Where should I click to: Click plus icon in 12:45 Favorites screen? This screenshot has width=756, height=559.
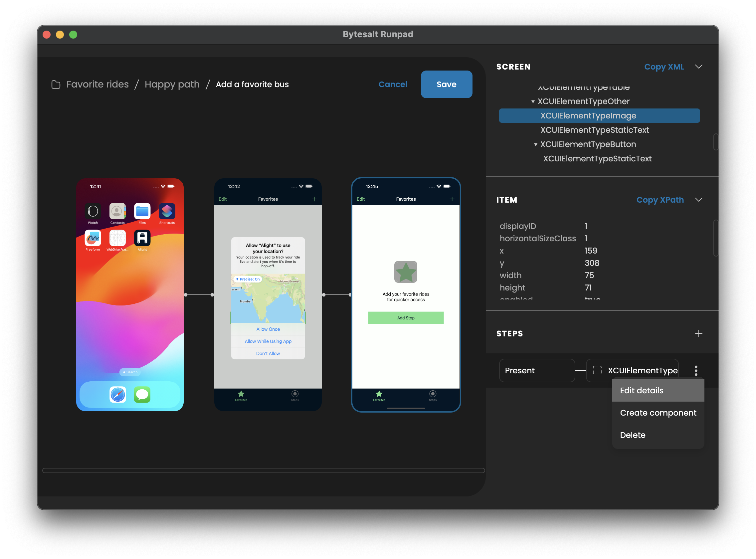click(x=452, y=199)
